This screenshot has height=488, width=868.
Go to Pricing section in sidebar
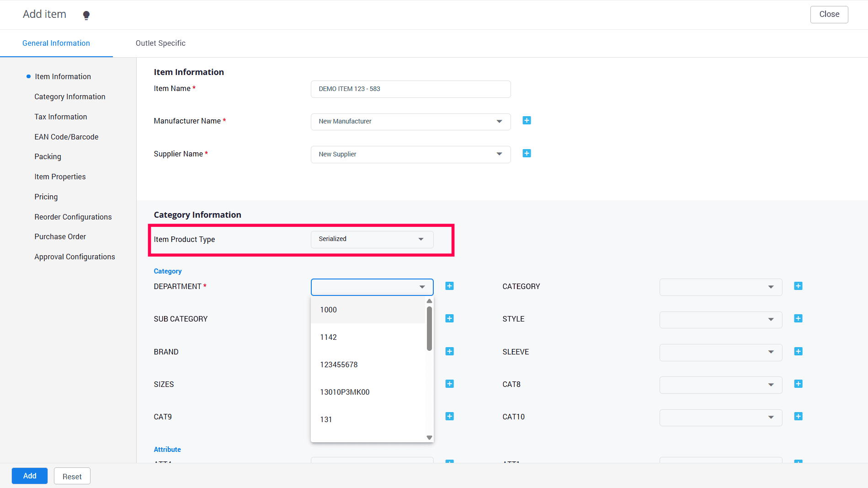pyautogui.click(x=46, y=197)
